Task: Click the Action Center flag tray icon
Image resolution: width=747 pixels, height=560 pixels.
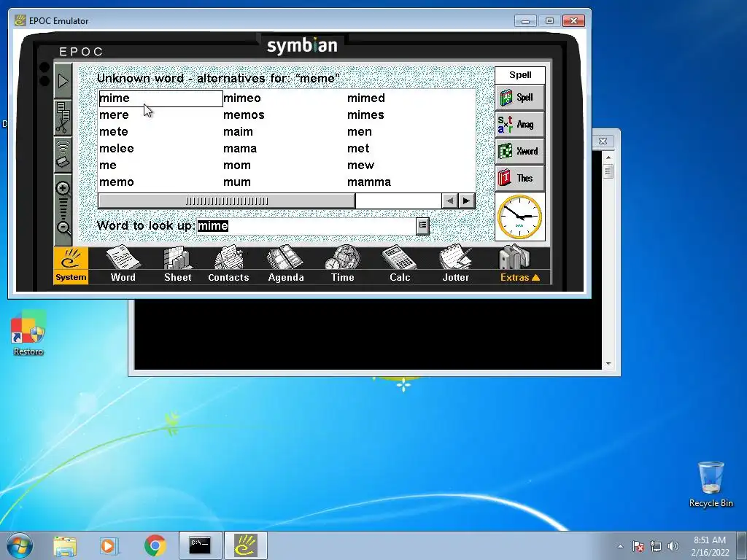Action: point(638,546)
